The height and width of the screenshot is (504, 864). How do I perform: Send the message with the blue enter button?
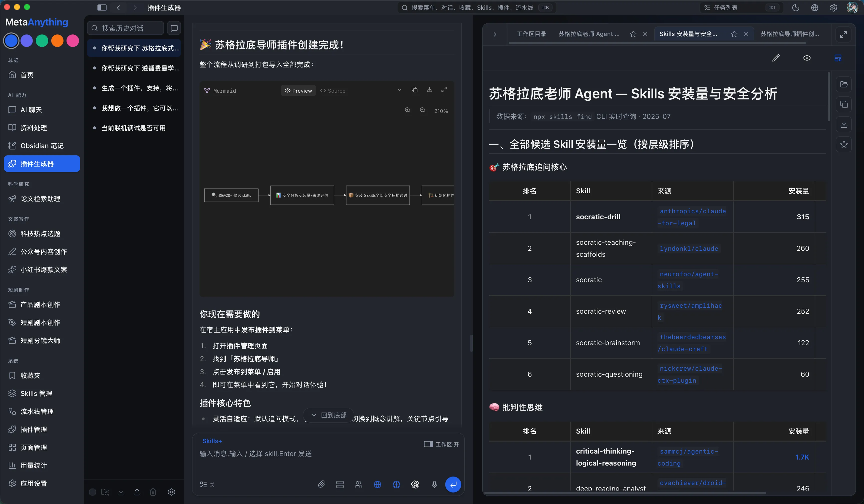453,484
